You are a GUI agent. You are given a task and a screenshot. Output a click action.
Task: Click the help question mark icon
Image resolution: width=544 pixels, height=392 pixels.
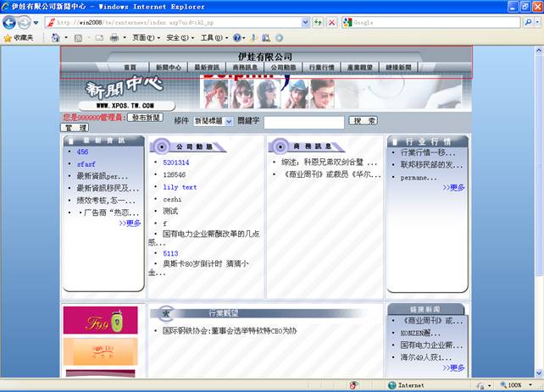coord(237,38)
